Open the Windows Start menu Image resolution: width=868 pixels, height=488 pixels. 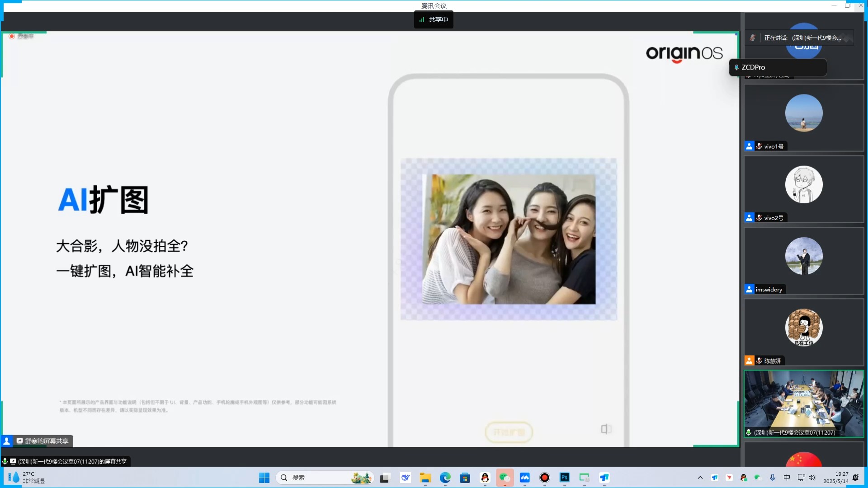[264, 478]
